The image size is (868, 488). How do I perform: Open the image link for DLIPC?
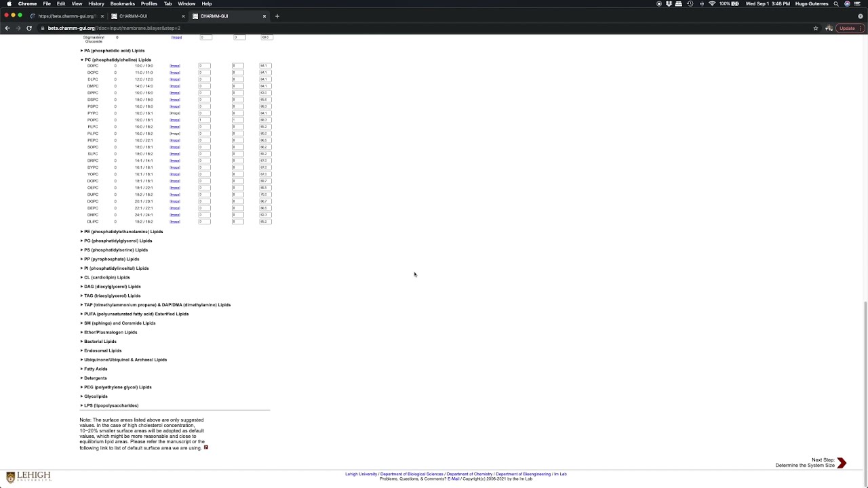[175, 222]
